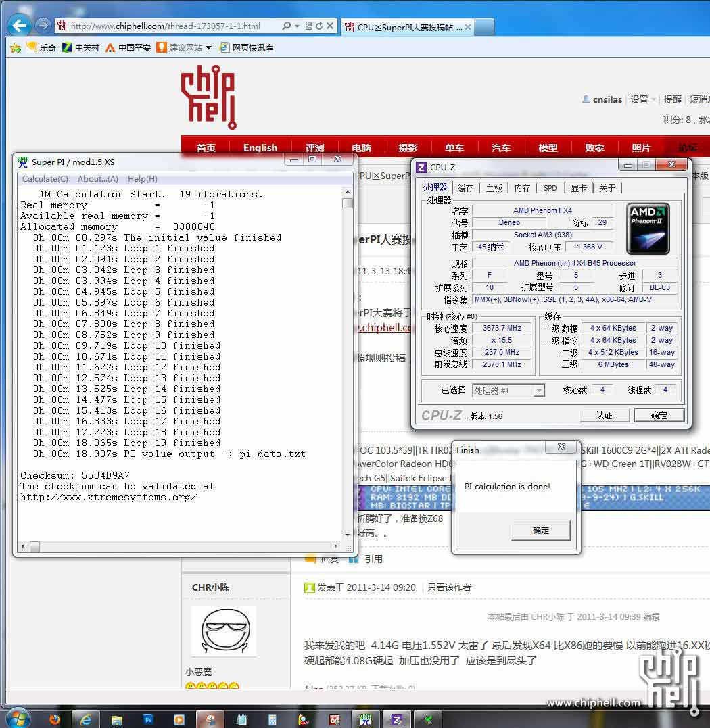Switch to CPU-Z on the taskbar

[x=397, y=719]
